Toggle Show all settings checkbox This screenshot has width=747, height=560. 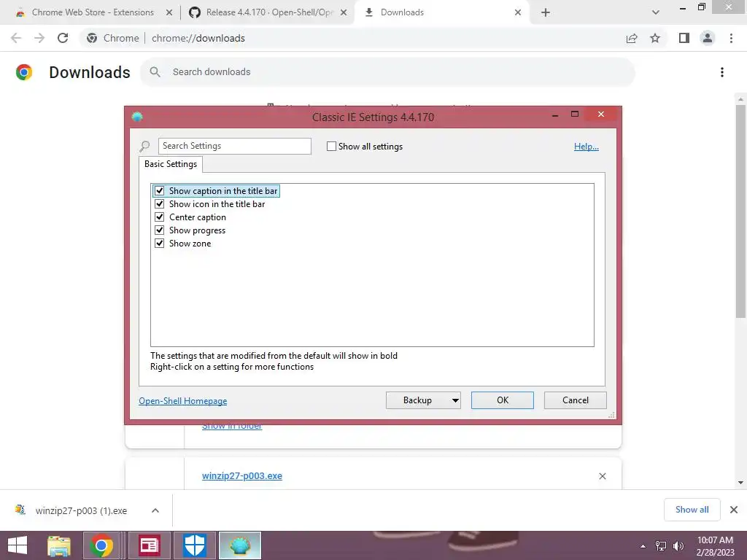point(331,146)
